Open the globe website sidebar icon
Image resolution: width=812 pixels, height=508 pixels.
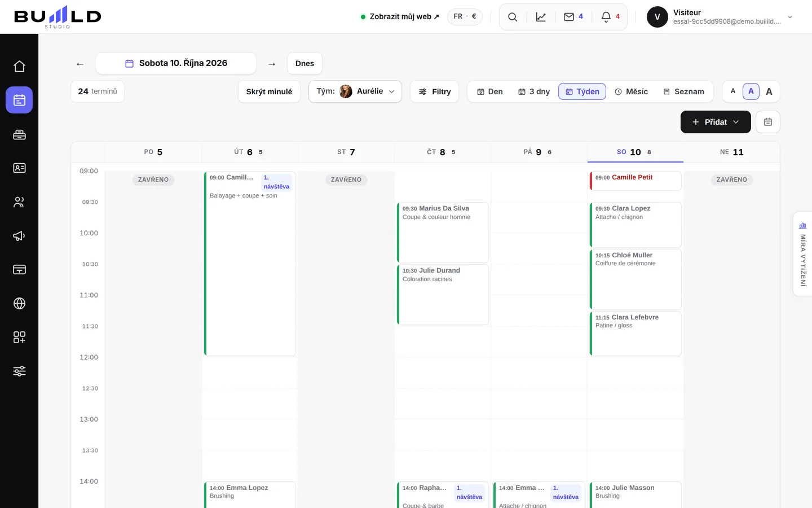click(x=19, y=304)
